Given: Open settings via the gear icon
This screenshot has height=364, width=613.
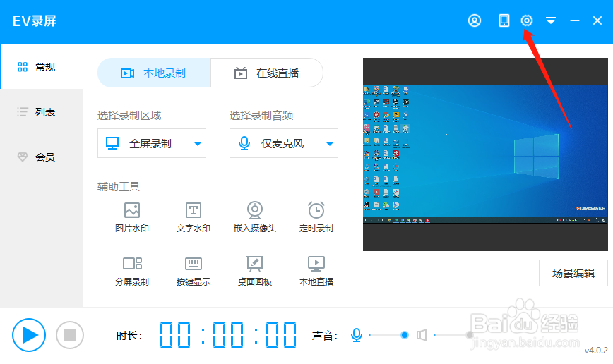Looking at the screenshot, I should click(x=527, y=20).
